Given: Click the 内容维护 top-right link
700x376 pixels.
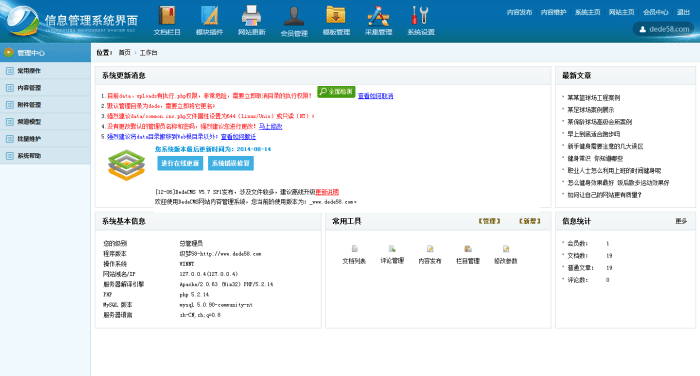Looking at the screenshot, I should 553,12.
